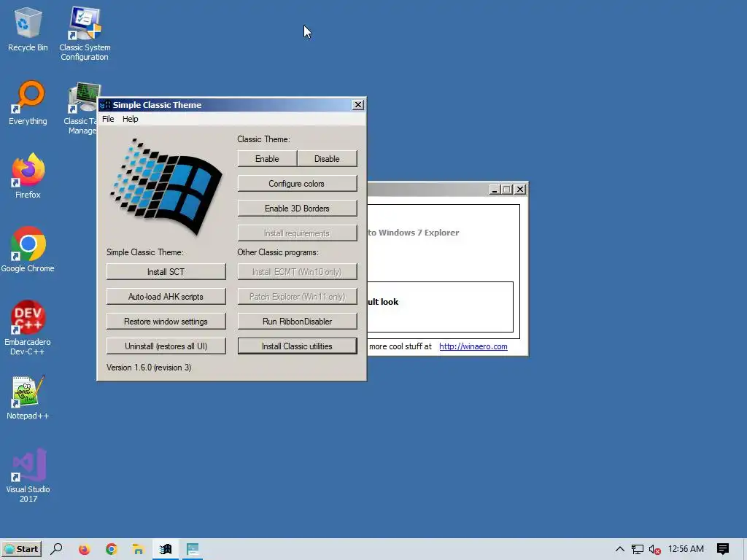Open taskbar search magnifier icon

(56, 548)
